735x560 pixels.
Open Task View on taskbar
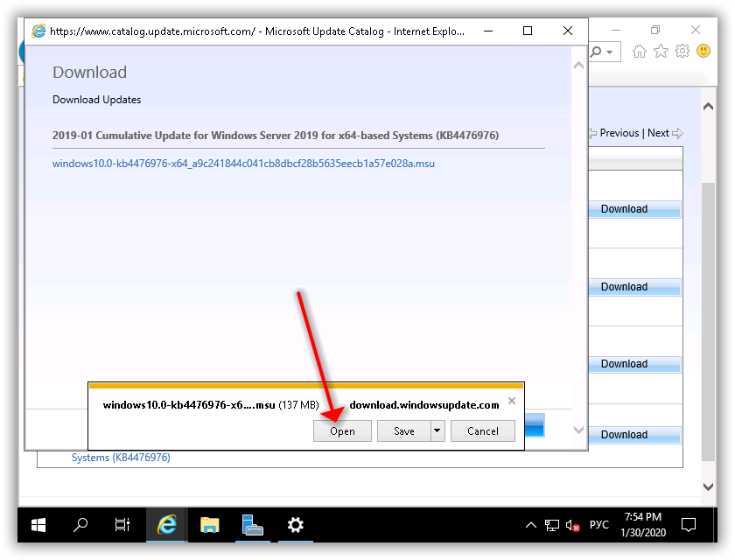[122, 525]
